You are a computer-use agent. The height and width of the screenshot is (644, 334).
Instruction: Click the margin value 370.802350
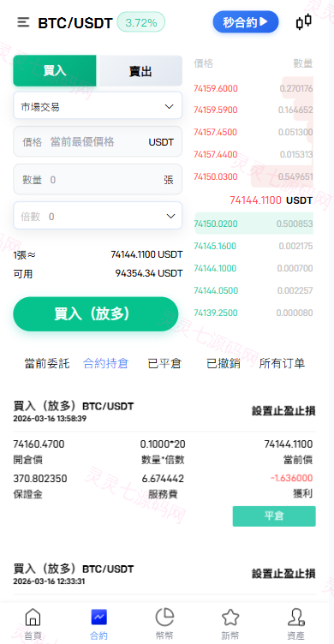point(40,479)
